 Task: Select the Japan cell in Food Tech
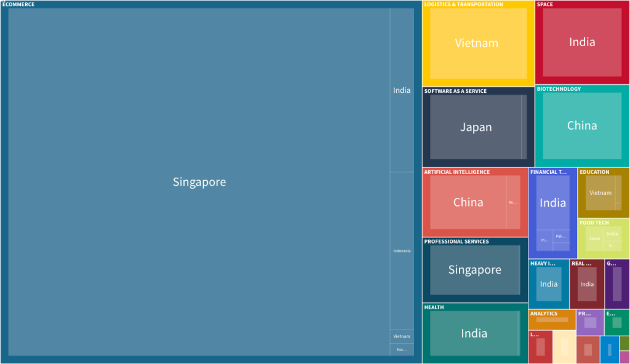tap(594, 239)
